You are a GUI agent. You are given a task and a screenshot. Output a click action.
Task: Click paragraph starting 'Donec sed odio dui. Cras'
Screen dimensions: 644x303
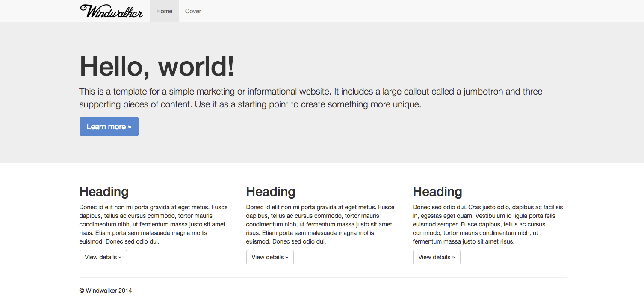488,224
